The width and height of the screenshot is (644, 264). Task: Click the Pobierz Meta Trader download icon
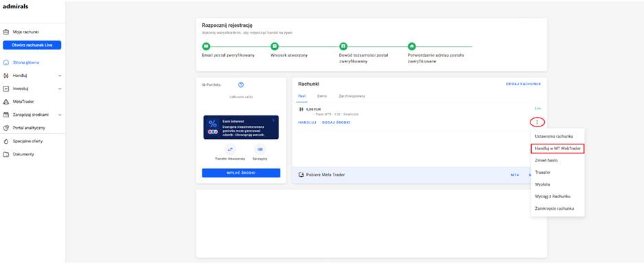tap(301, 175)
